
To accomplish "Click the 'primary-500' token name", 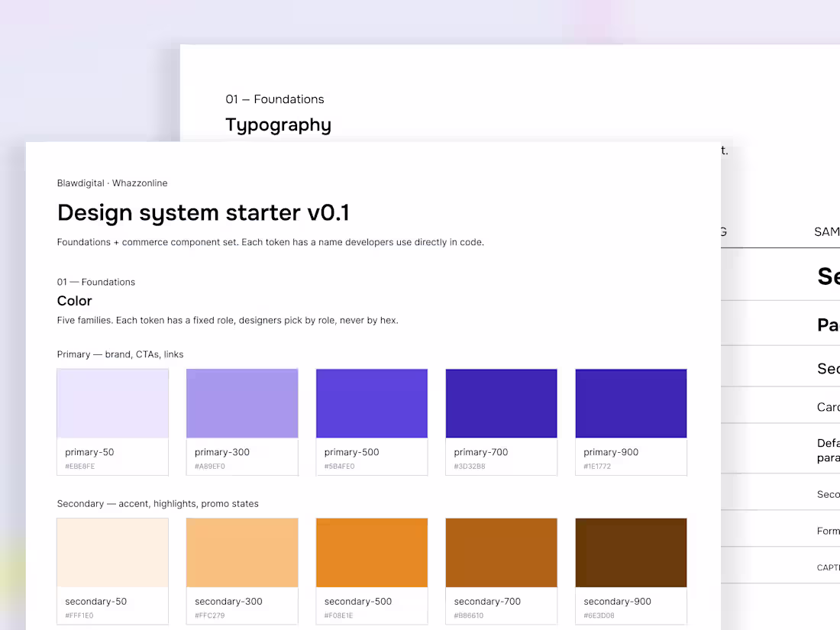I will coord(351,452).
